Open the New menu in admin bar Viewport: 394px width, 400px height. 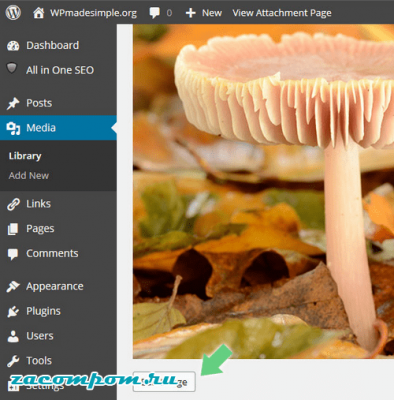point(212,13)
